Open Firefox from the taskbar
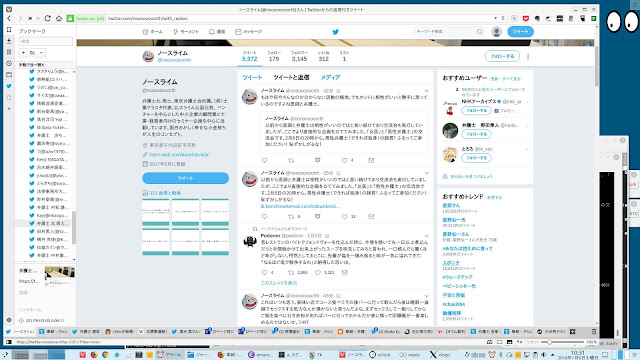Screen dimensions: 640x360 pyautogui.click(x=94, y=354)
